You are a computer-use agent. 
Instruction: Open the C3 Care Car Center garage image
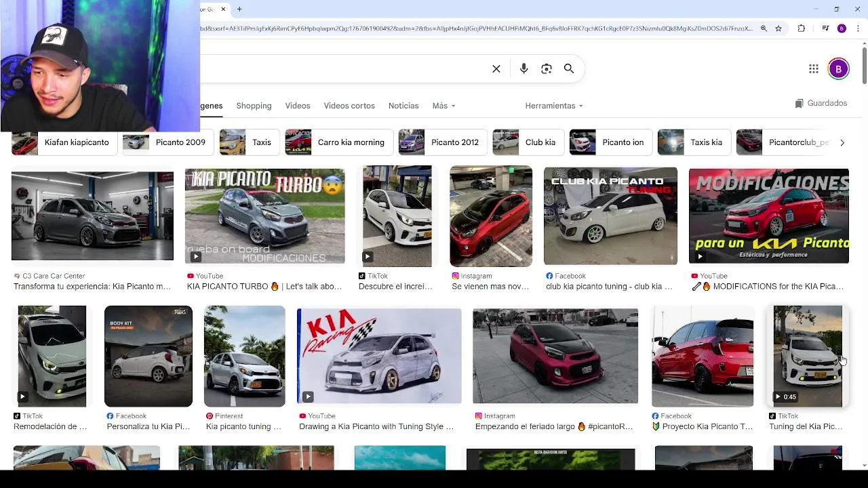coord(92,216)
